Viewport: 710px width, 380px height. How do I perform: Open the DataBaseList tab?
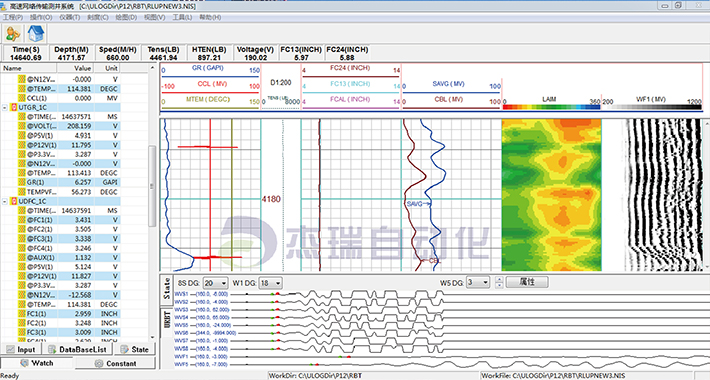coord(78,349)
